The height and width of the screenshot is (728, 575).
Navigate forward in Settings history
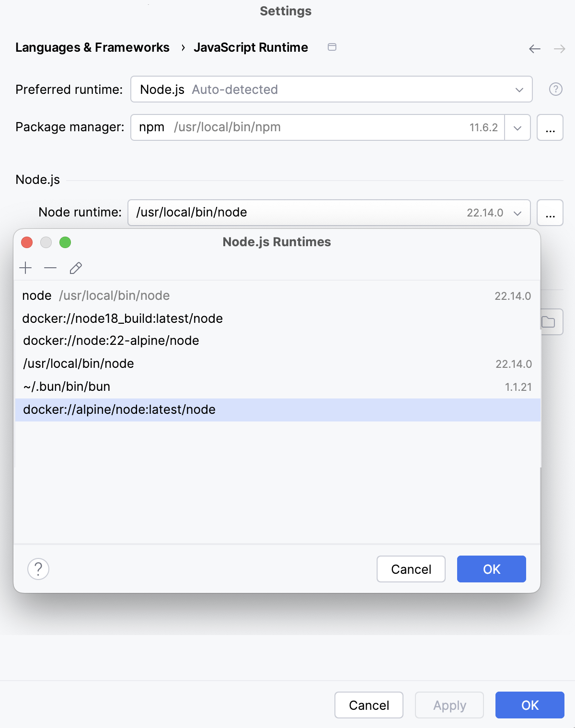pos(558,48)
